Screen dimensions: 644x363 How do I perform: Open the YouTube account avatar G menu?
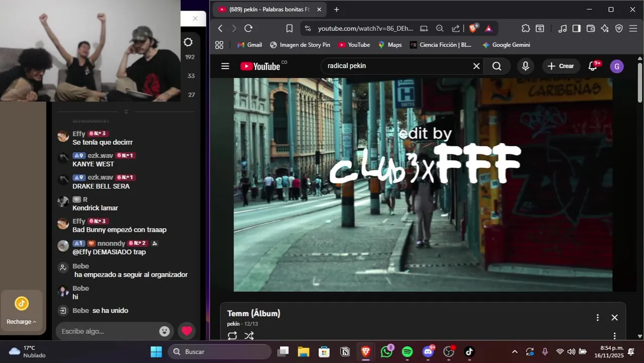click(617, 67)
